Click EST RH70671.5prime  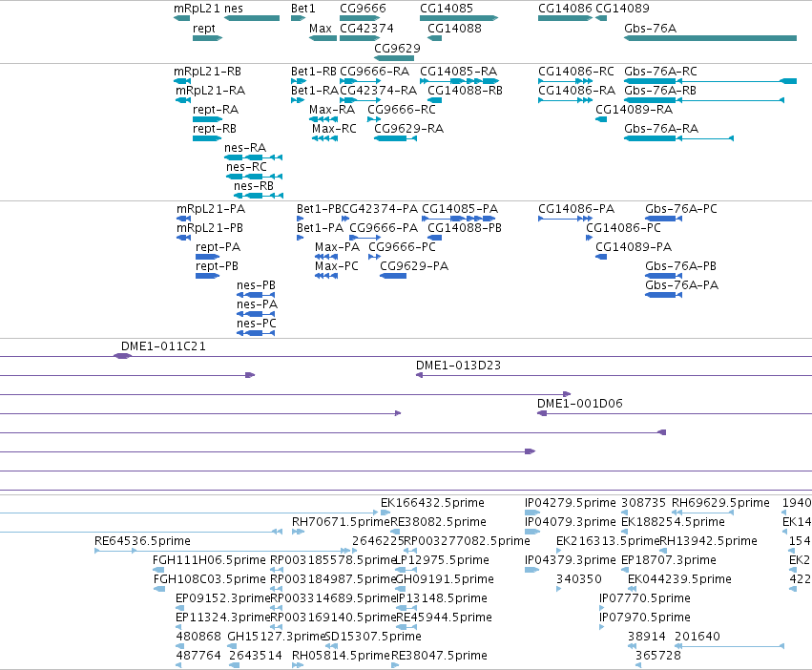click(341, 522)
